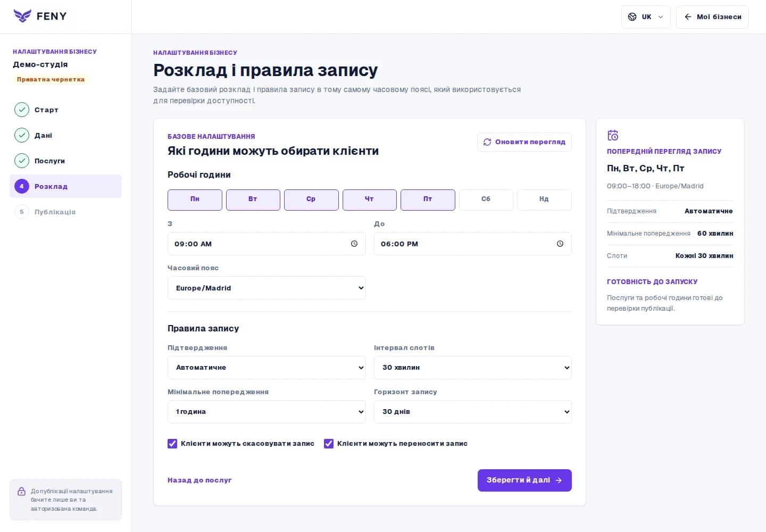Screen dimensions: 766x532
Task: Click the Оновити перегляд button
Action: coord(524,142)
